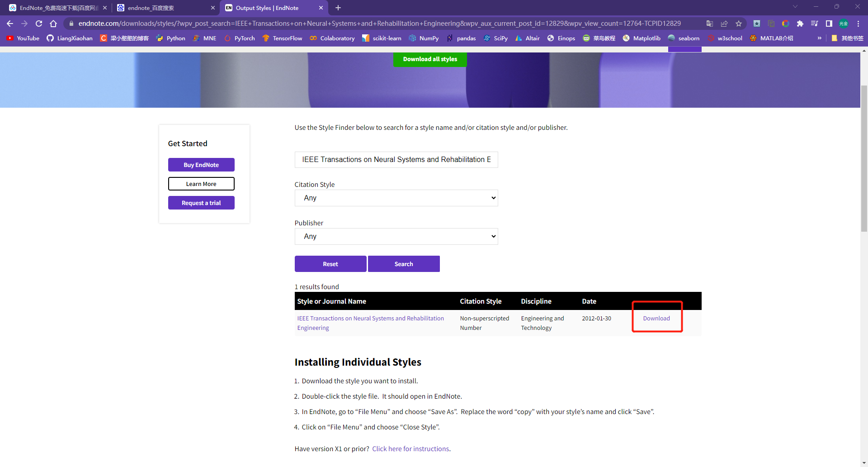Image resolution: width=868 pixels, height=467 pixels.
Task: Open the YouTube bookmark
Action: pyautogui.click(x=23, y=38)
